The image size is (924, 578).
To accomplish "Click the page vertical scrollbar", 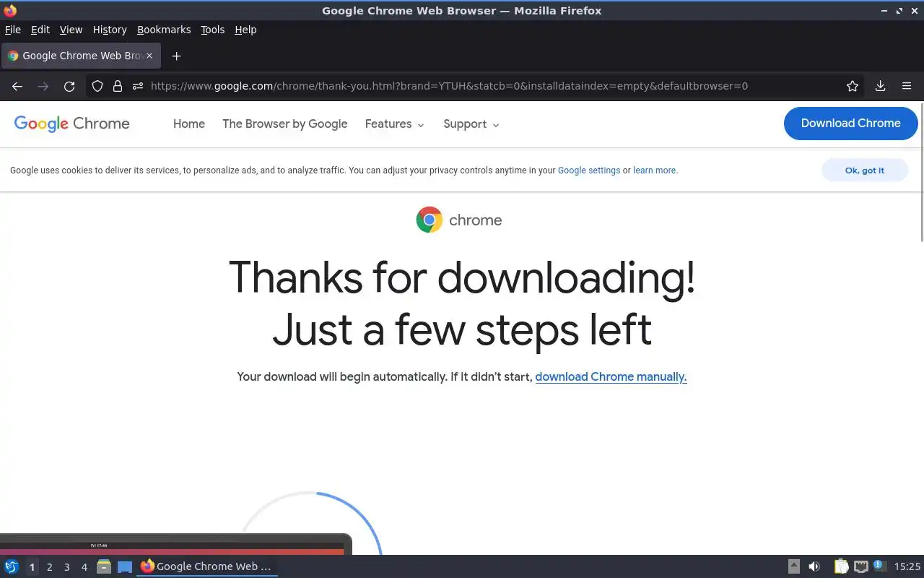I will (x=920, y=173).
